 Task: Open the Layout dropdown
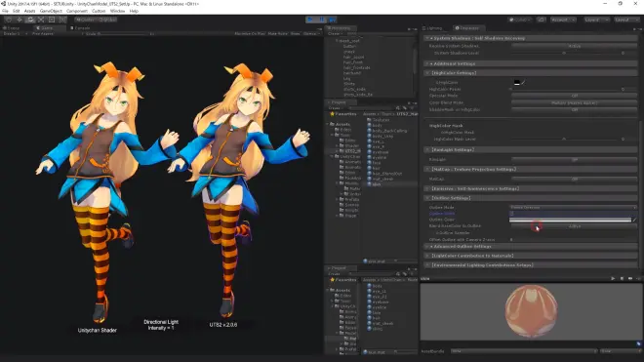click(x=626, y=20)
